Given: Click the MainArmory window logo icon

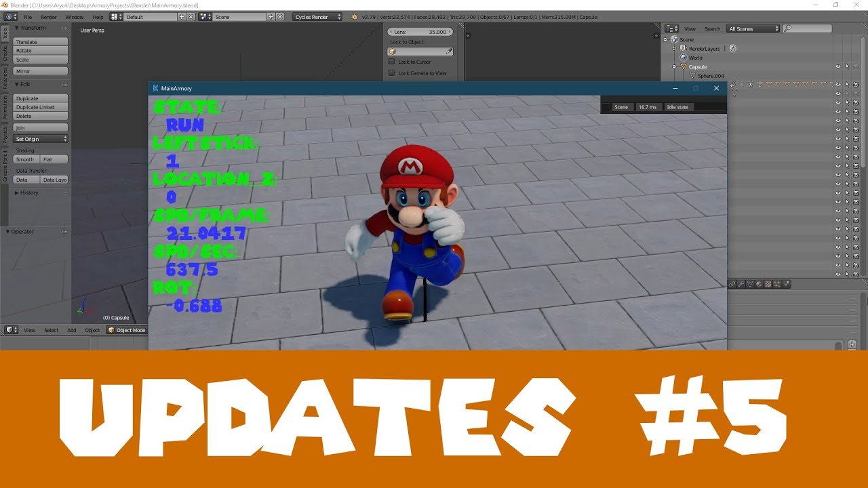Looking at the screenshot, I should (155, 88).
